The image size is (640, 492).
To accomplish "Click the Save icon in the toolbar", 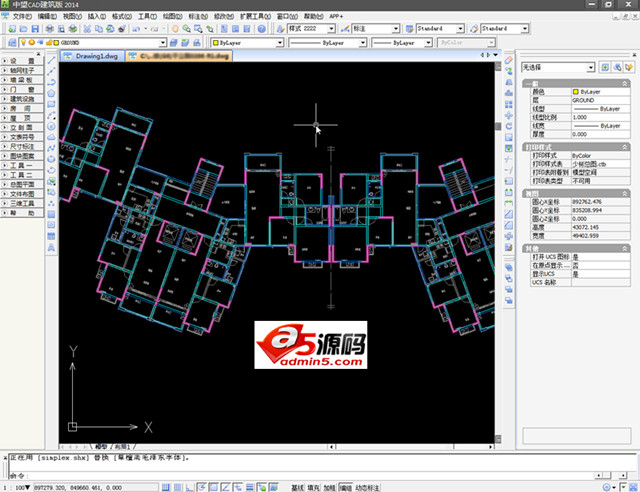I will (x=35, y=29).
